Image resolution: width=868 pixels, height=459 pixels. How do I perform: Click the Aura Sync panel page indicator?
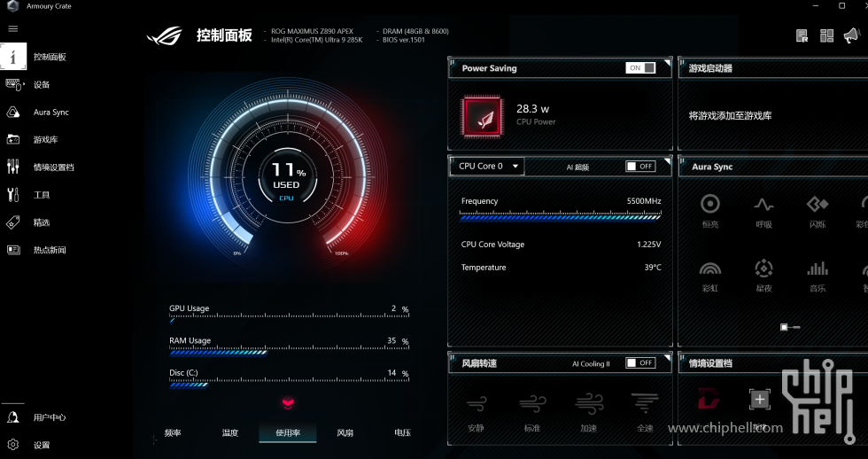[790, 327]
